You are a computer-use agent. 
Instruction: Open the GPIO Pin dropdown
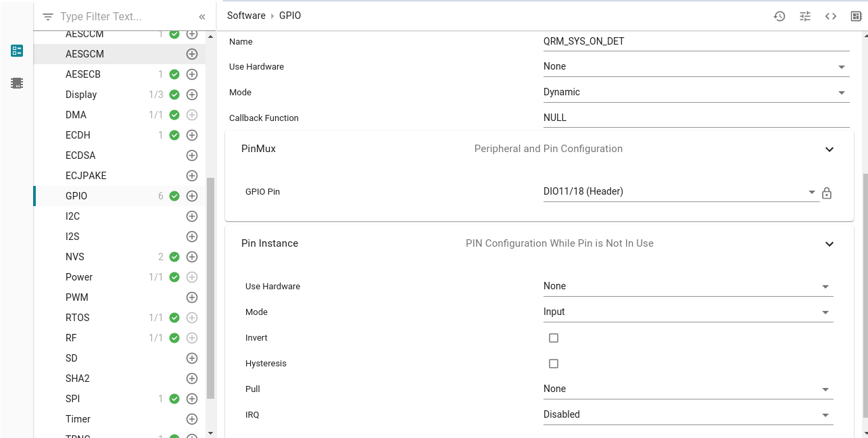click(679, 192)
